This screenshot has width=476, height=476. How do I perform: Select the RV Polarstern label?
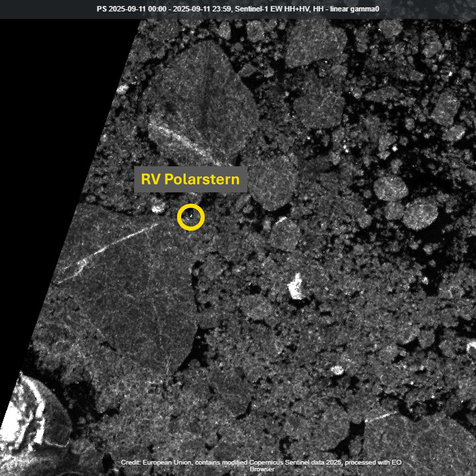click(x=190, y=179)
